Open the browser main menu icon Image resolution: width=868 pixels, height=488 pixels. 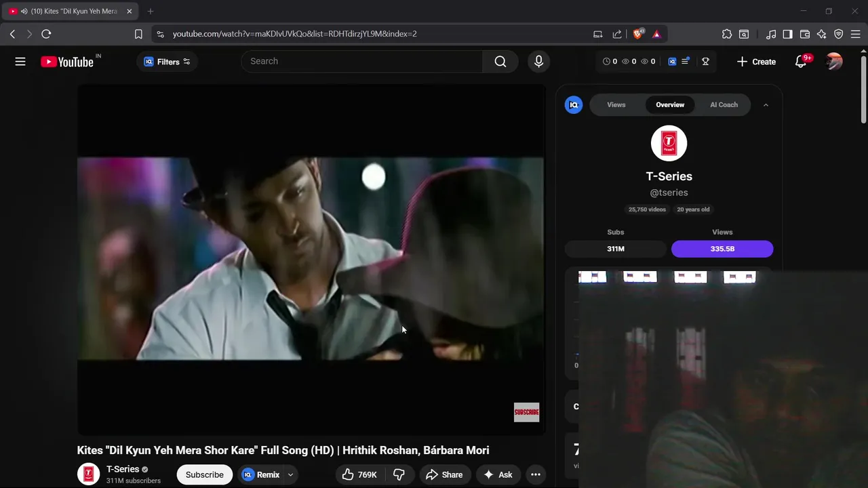click(x=855, y=34)
